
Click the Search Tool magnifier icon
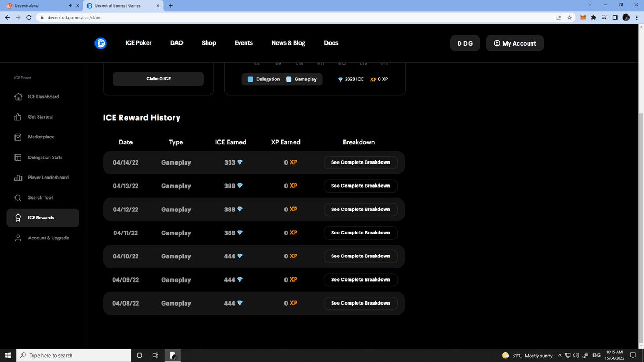point(18,197)
